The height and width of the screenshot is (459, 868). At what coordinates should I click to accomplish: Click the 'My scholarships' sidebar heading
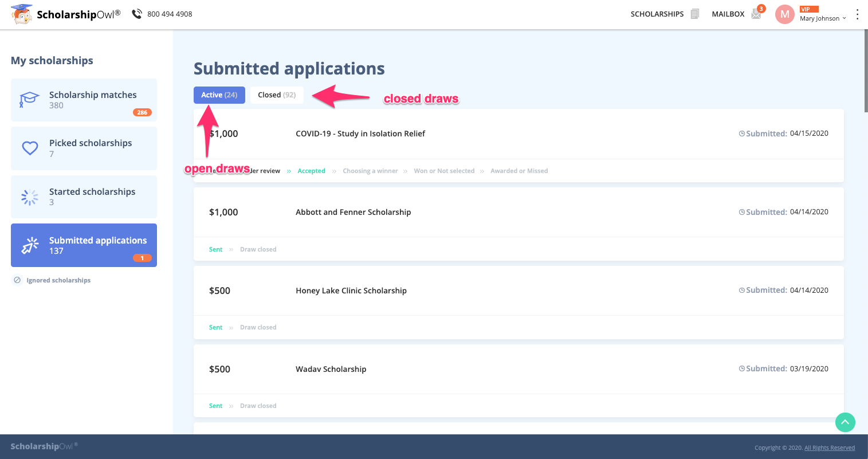(x=52, y=61)
